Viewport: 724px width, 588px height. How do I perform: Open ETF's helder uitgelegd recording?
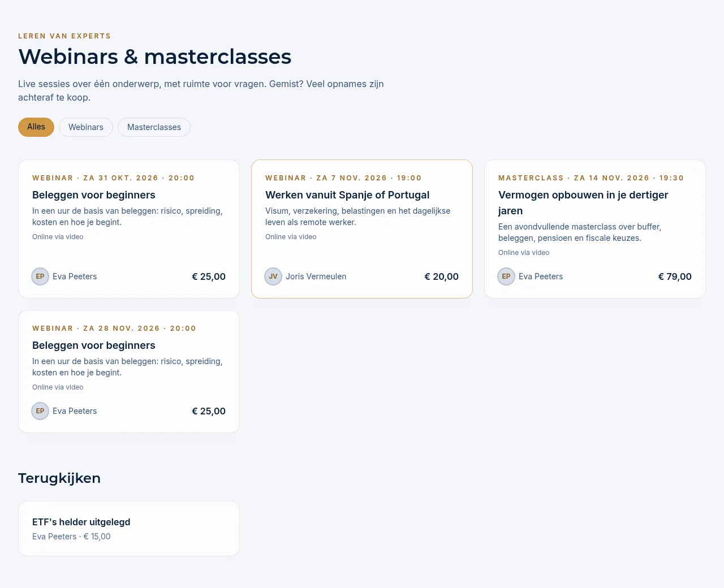tap(129, 529)
